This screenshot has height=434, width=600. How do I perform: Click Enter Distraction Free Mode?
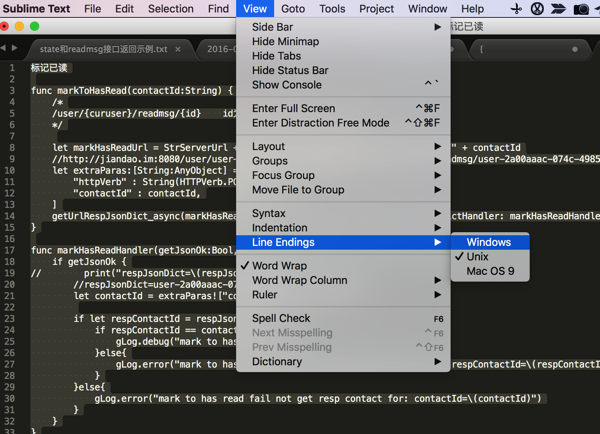point(320,123)
